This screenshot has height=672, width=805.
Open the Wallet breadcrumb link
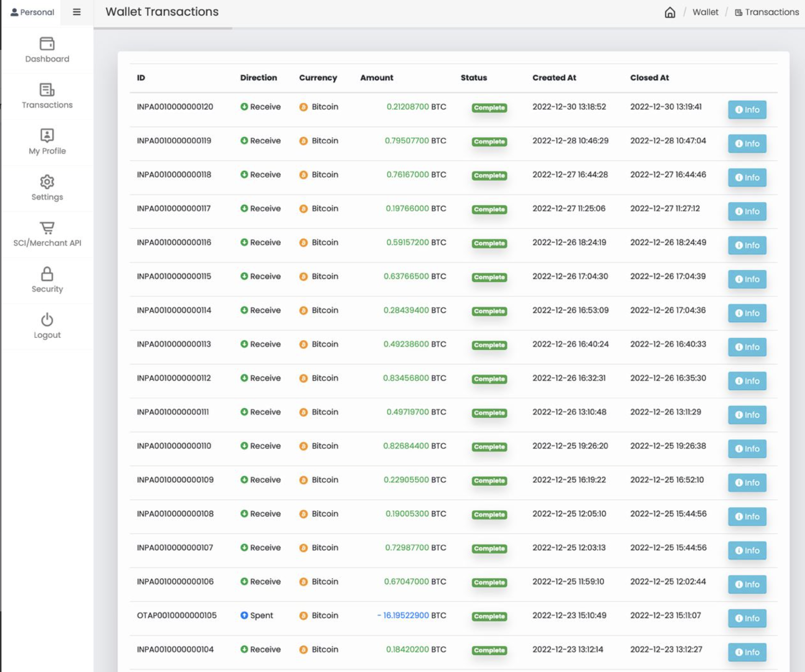(705, 12)
